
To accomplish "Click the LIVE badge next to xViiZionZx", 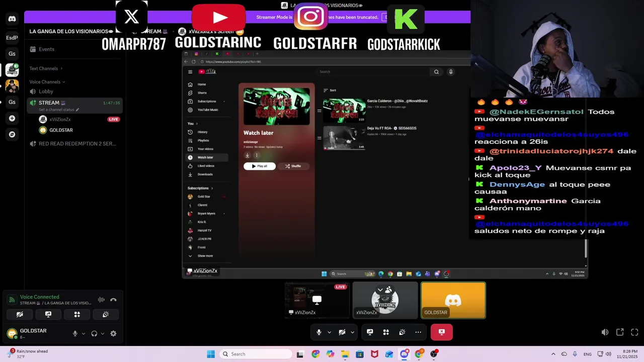I will (113, 120).
